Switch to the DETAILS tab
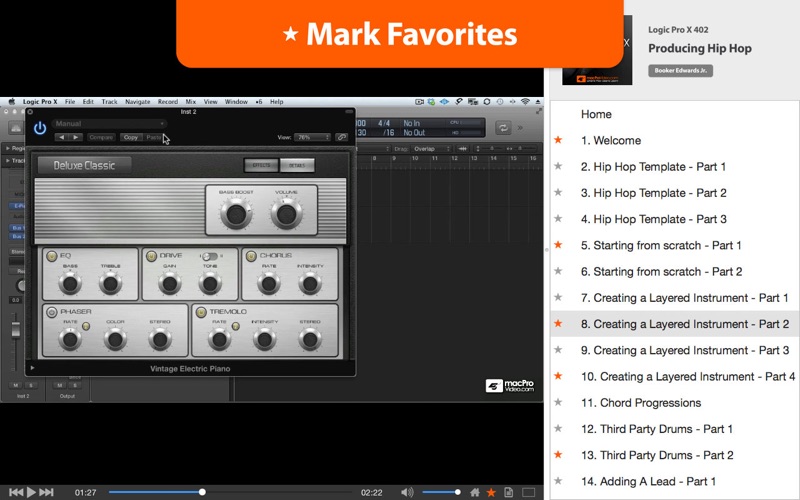This screenshot has height=500, width=800. 297,165
